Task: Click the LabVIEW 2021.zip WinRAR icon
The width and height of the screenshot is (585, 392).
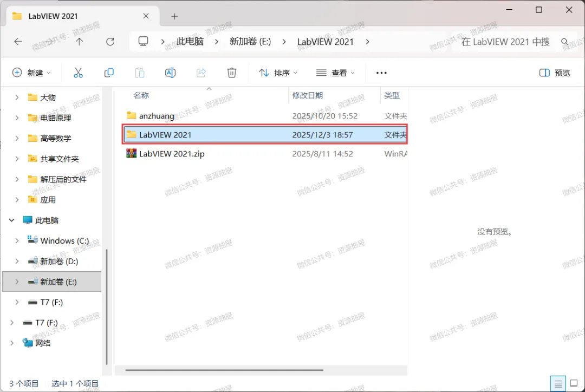Action: (x=131, y=153)
